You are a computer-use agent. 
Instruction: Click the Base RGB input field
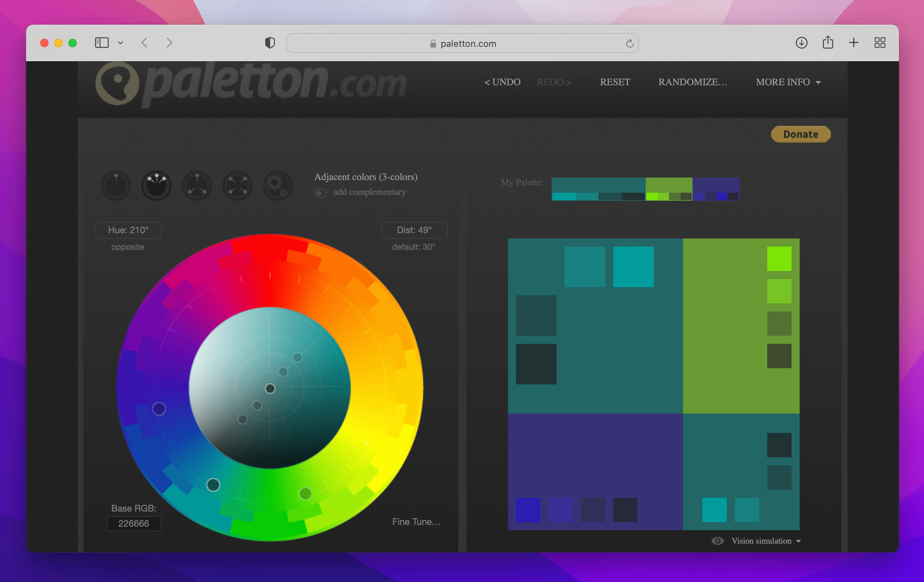point(134,524)
